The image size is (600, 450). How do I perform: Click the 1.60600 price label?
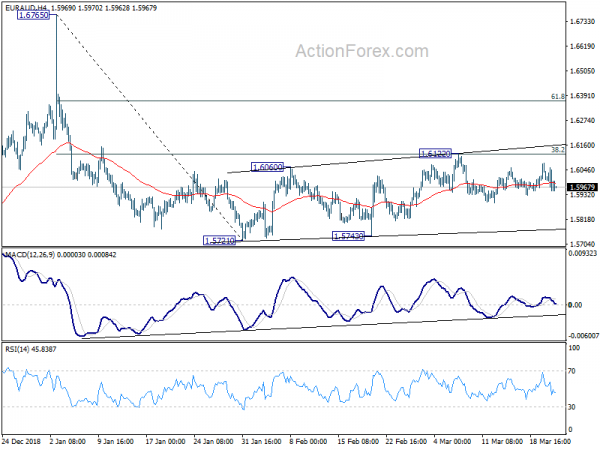pos(267,167)
